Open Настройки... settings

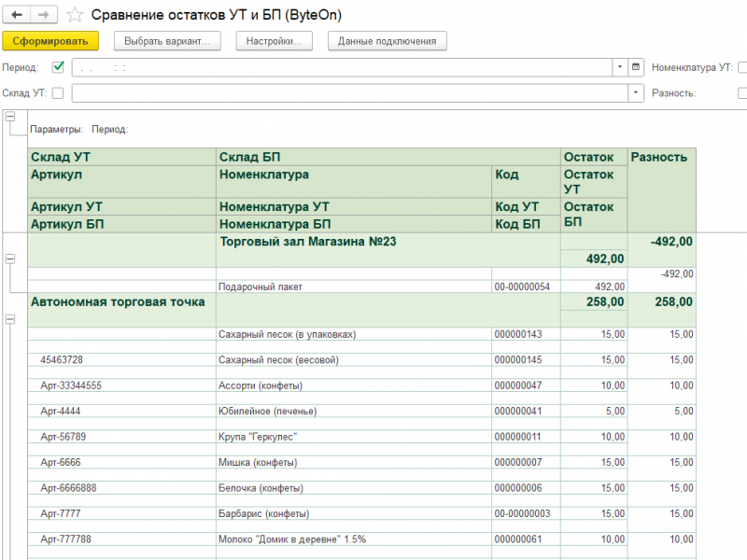point(274,41)
